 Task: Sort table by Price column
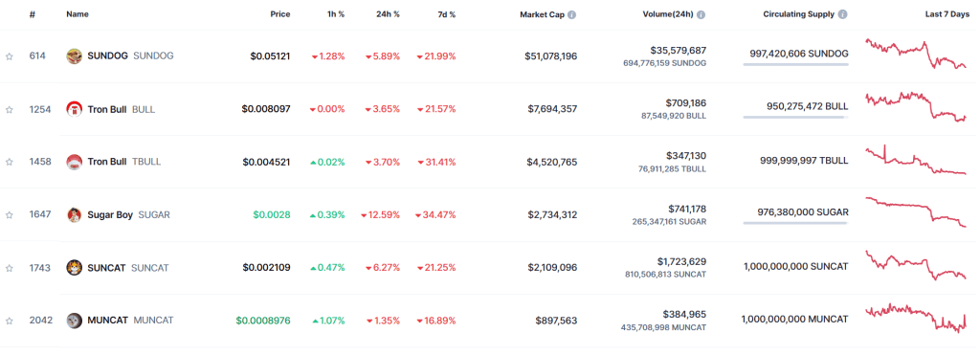click(x=280, y=14)
